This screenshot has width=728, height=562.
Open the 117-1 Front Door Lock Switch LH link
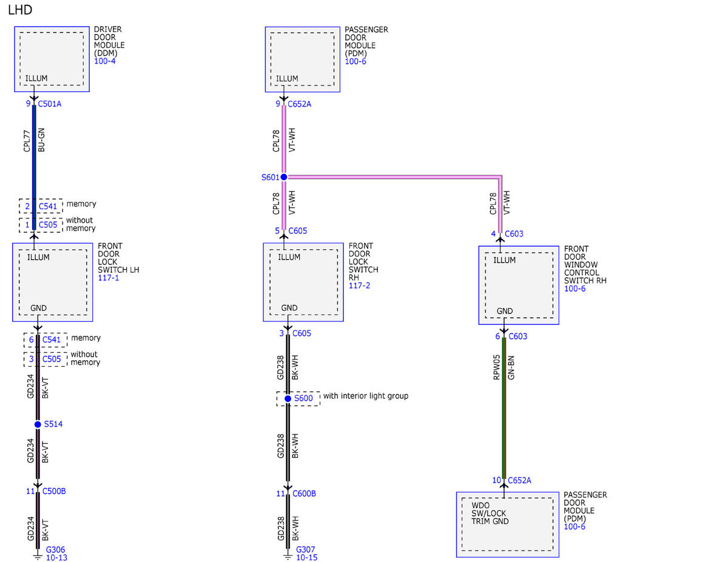tap(109, 278)
